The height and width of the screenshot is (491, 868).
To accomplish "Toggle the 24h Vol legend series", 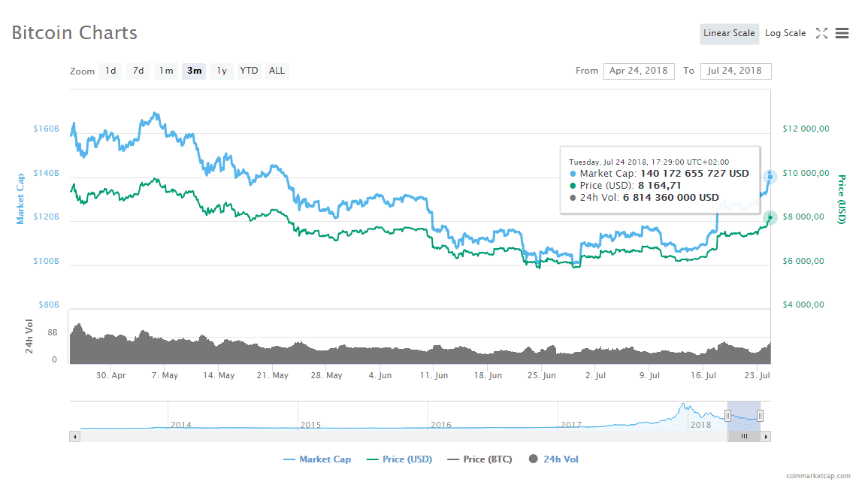I will click(554, 459).
